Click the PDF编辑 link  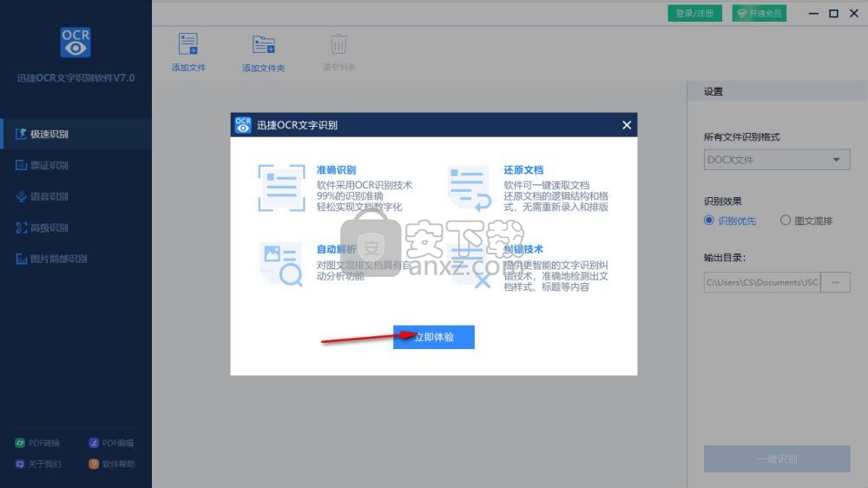111,443
